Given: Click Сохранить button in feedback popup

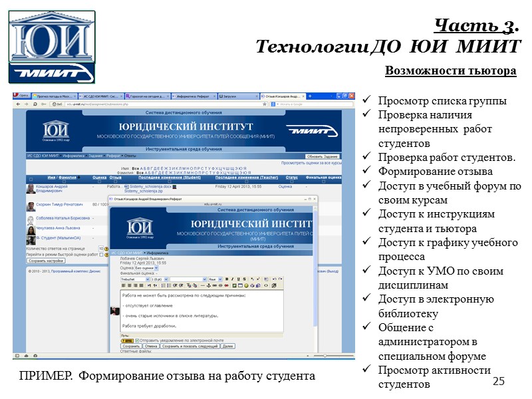Looking at the screenshot, I should (x=131, y=346).
